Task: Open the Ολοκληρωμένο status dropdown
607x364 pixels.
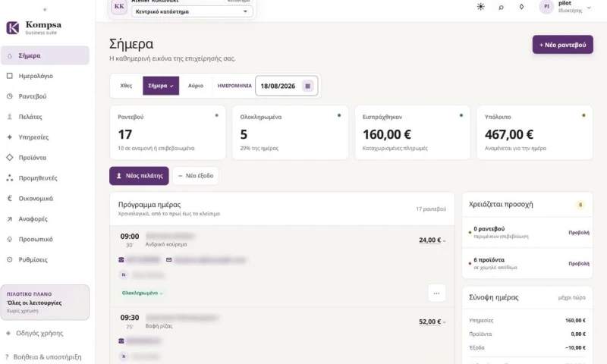Action: coord(142,293)
